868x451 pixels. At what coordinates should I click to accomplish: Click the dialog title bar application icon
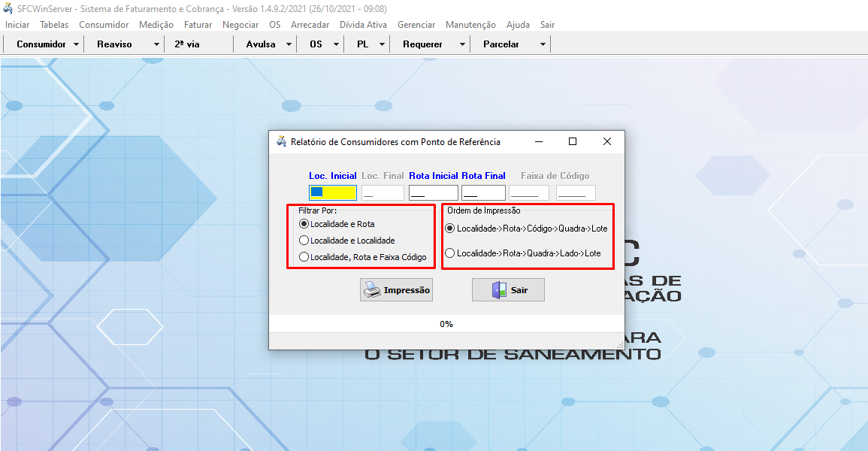coord(281,141)
